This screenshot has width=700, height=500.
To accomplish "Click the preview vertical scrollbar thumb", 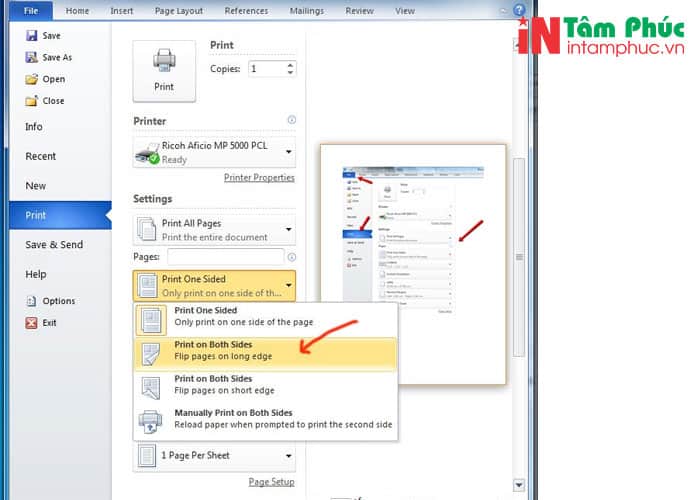I will [x=519, y=257].
